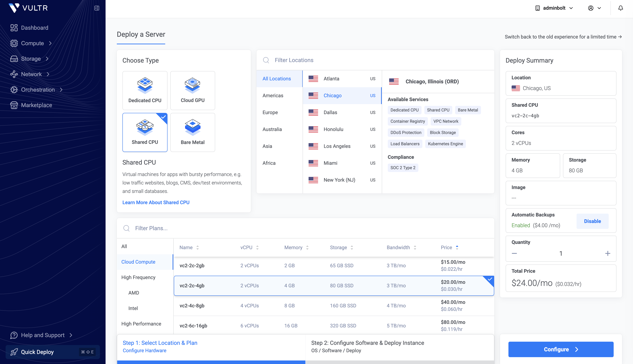
Task: Click the Container Registry service tag
Action: 408,121
